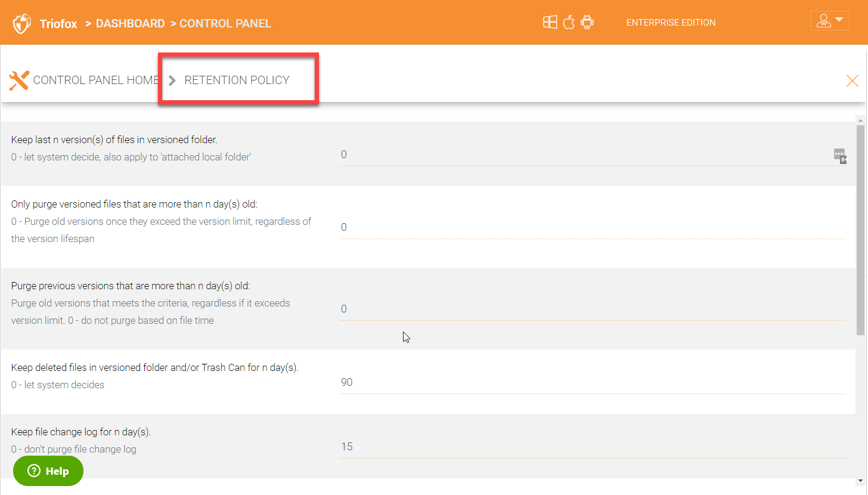Image resolution: width=868 pixels, height=495 pixels.
Task: Click the Triofox shield logo
Action: [22, 24]
